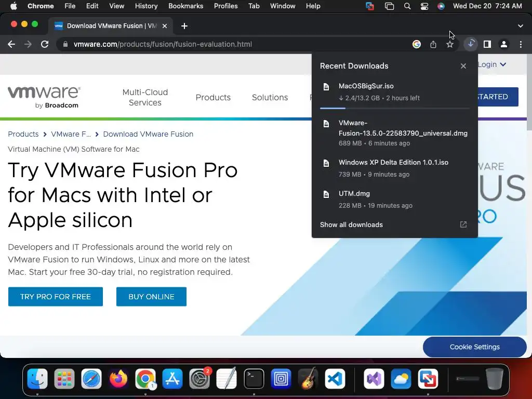Expand the Login dropdown
Image resolution: width=532 pixels, height=399 pixels.
click(492, 64)
